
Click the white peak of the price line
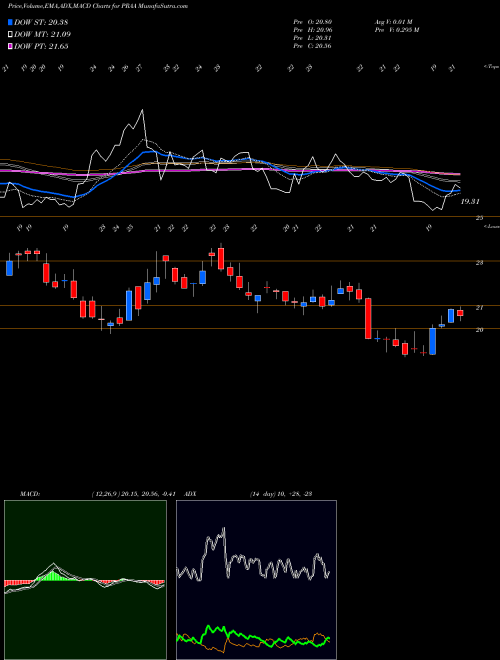tap(142, 111)
